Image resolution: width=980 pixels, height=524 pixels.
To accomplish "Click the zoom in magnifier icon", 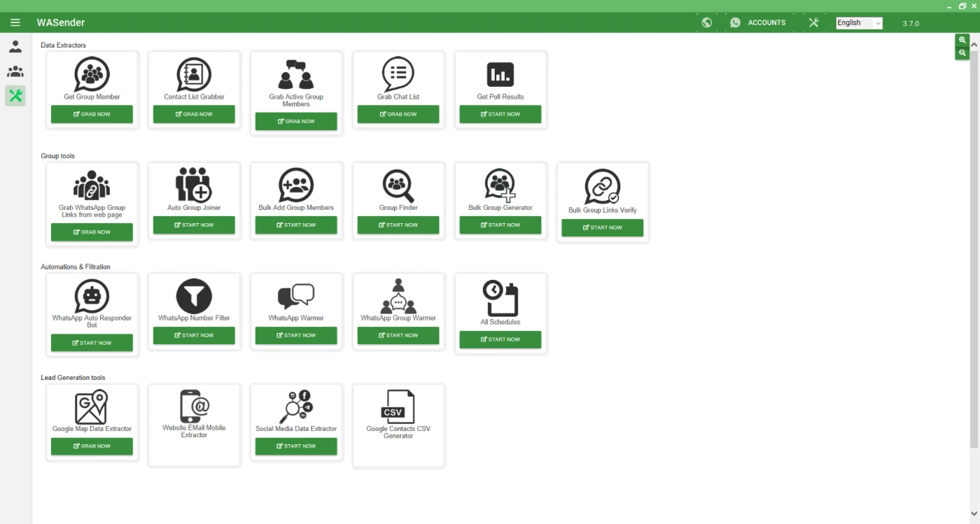I will pyautogui.click(x=962, y=41).
